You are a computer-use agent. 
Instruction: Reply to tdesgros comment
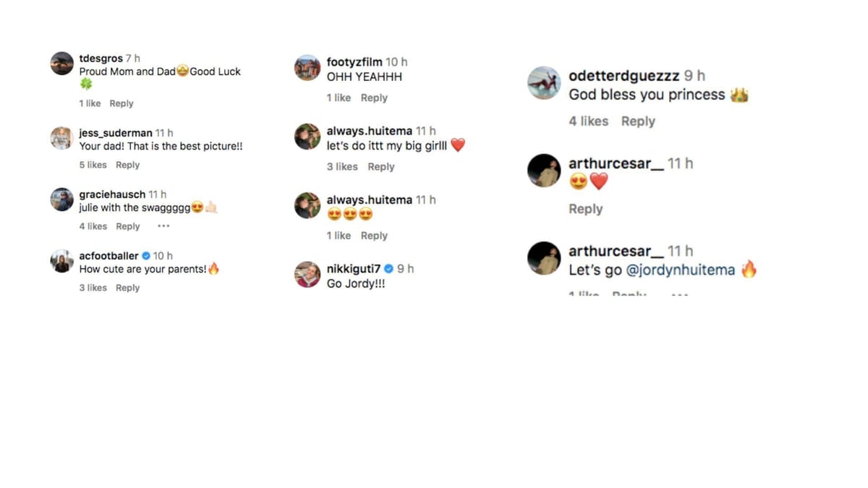tap(122, 103)
